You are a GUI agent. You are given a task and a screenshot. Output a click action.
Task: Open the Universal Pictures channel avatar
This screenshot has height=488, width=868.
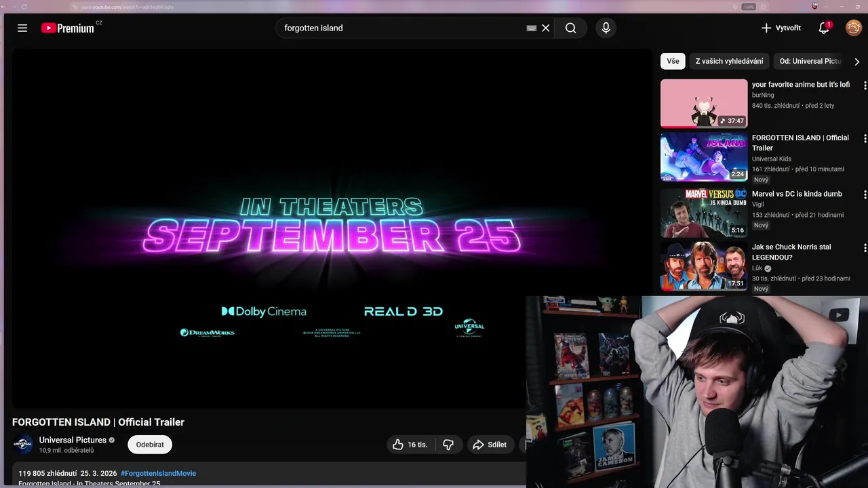click(x=23, y=445)
